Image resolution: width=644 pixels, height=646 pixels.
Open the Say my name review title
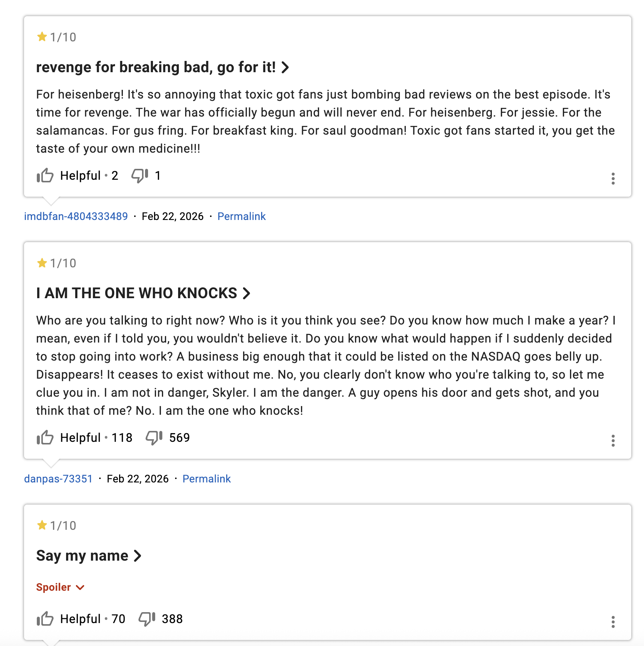pos(88,556)
